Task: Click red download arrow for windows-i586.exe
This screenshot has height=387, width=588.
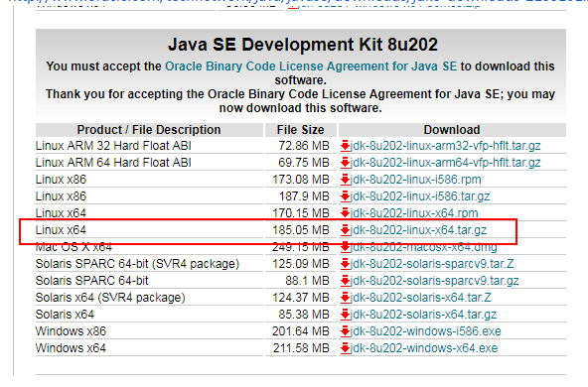Action: (x=345, y=331)
